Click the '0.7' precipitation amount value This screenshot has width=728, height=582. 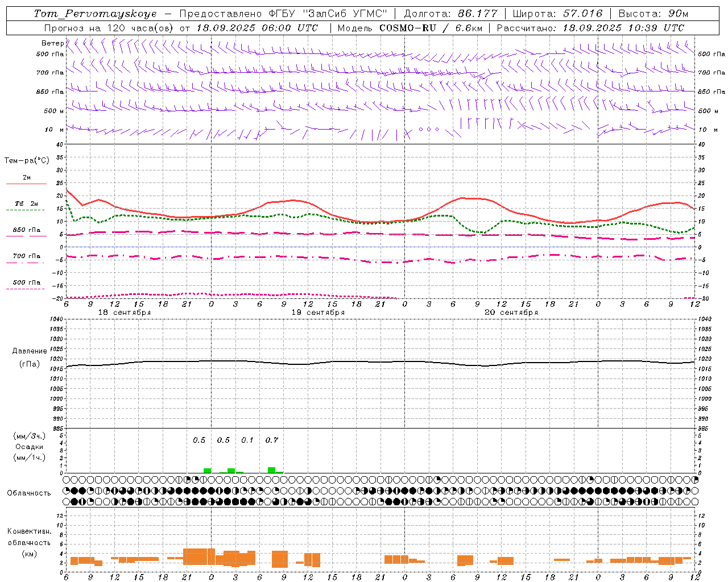[272, 440]
